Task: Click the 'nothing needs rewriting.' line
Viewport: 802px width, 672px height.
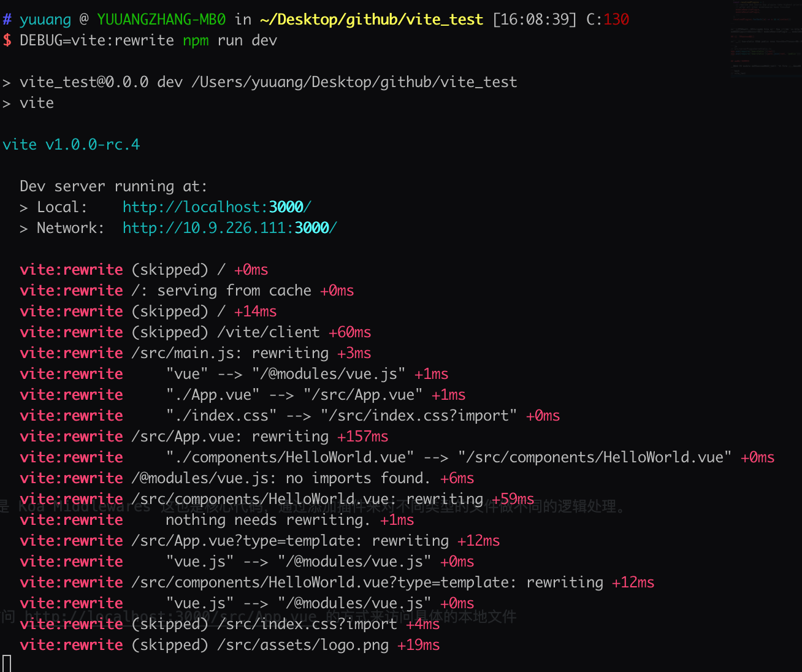Action: point(216,520)
